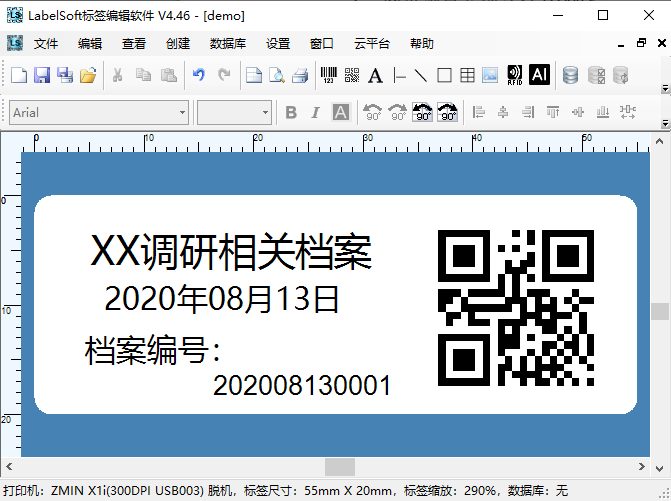Image resolution: width=671 pixels, height=501 pixels.
Task: Cut the selected object
Action: click(x=117, y=75)
